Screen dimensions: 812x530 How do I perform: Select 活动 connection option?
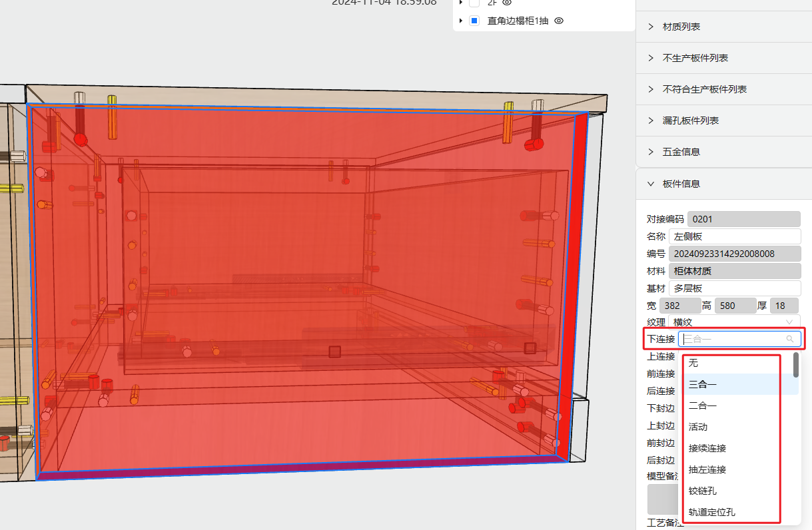click(698, 427)
